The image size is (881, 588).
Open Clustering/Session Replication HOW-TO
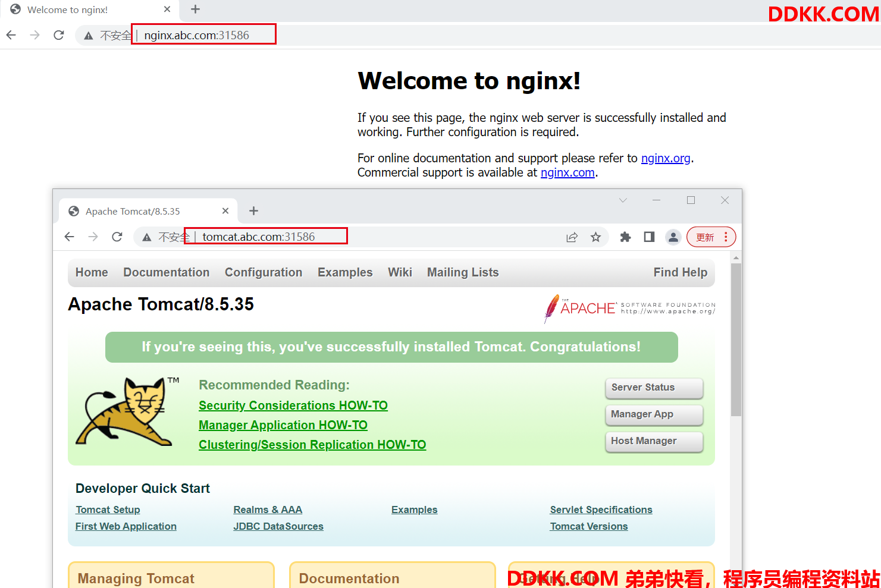pos(312,445)
